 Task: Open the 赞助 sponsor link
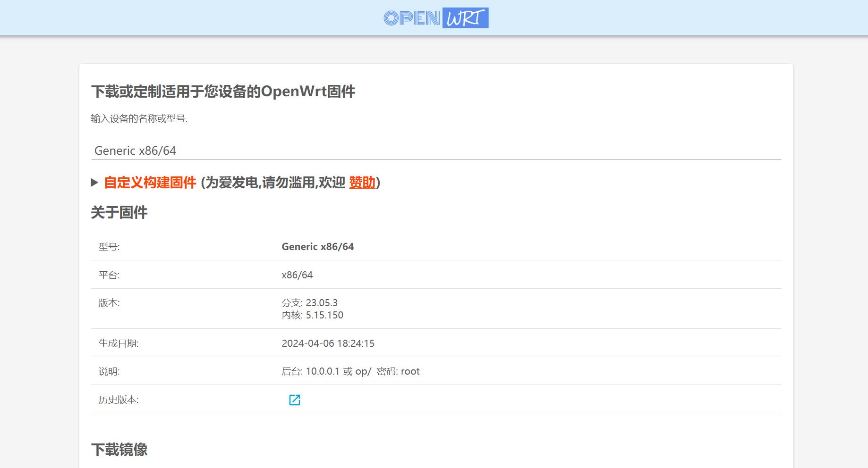[362, 183]
